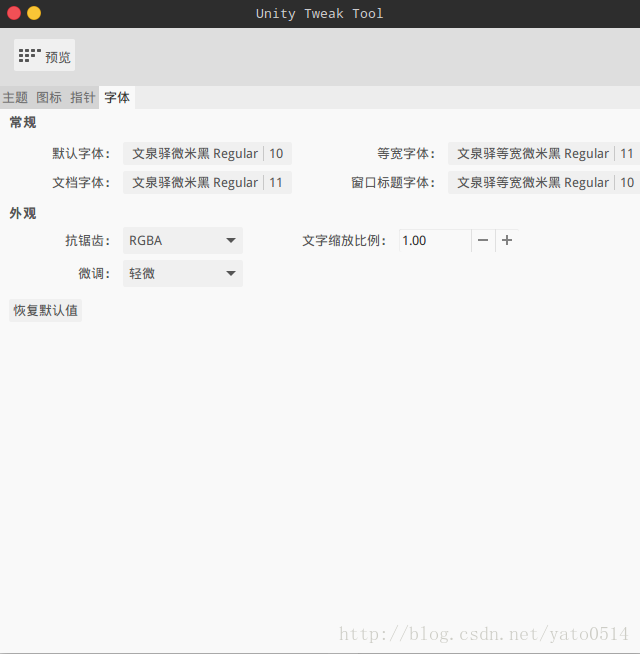This screenshot has height=654, width=640.
Task: Click the 恢复默认值 button
Action: [x=45, y=310]
